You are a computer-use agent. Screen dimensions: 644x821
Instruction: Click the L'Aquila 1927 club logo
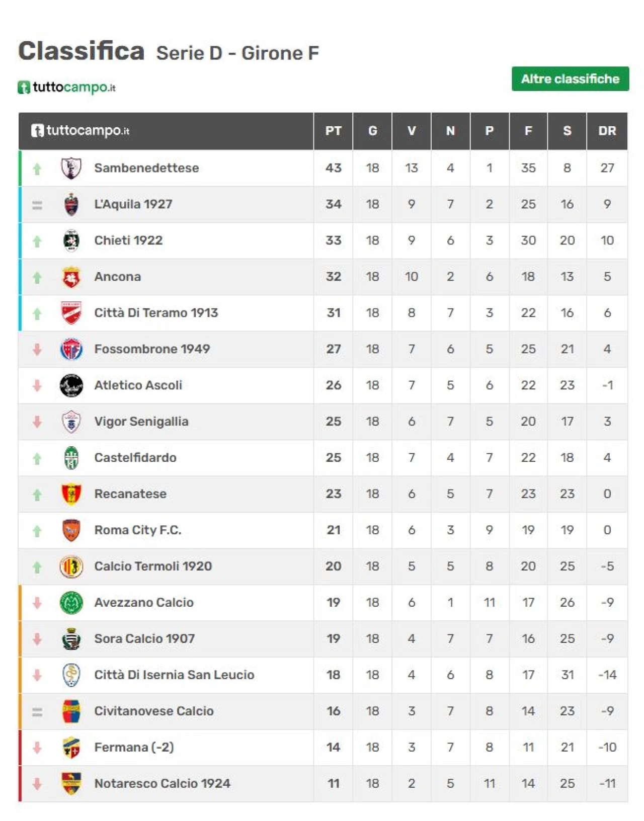71,204
